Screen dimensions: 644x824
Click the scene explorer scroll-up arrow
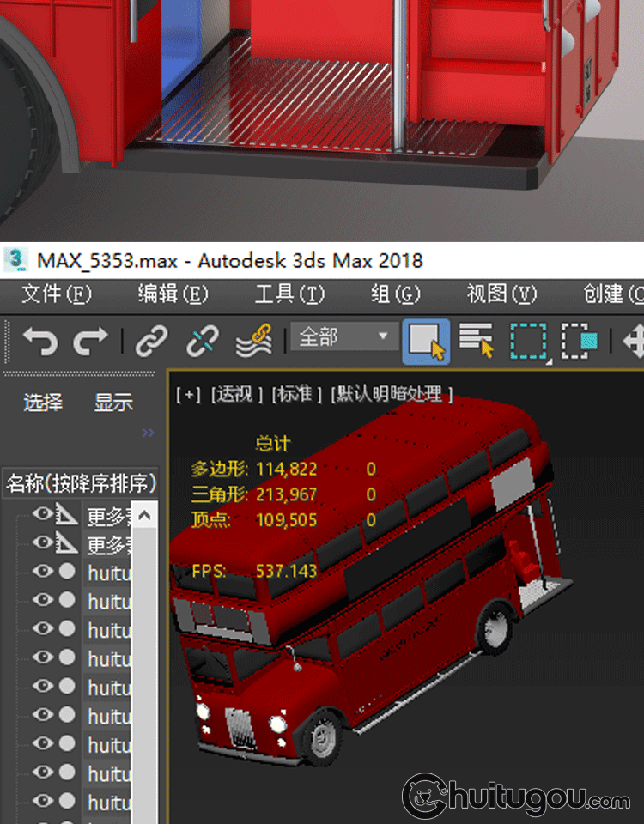coord(144,516)
